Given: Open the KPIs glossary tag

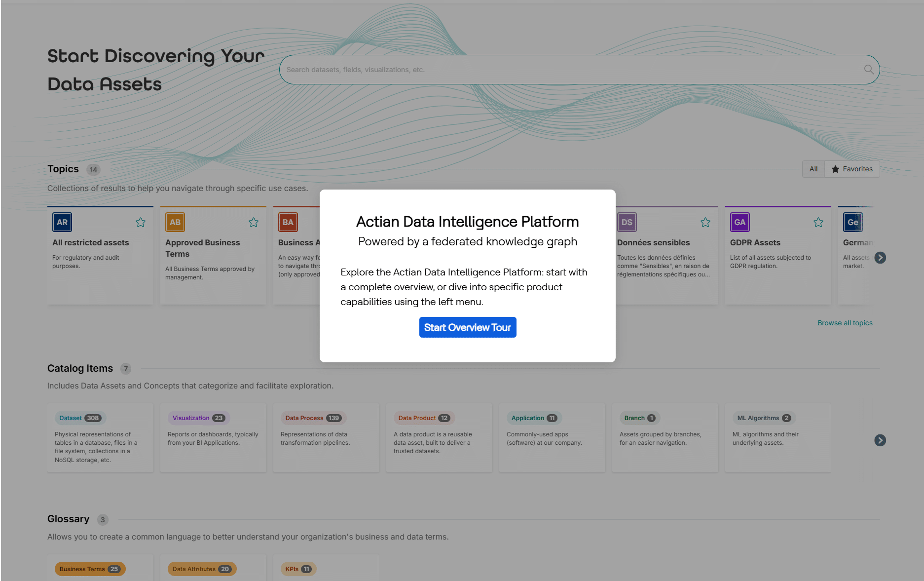Looking at the screenshot, I should click(298, 569).
